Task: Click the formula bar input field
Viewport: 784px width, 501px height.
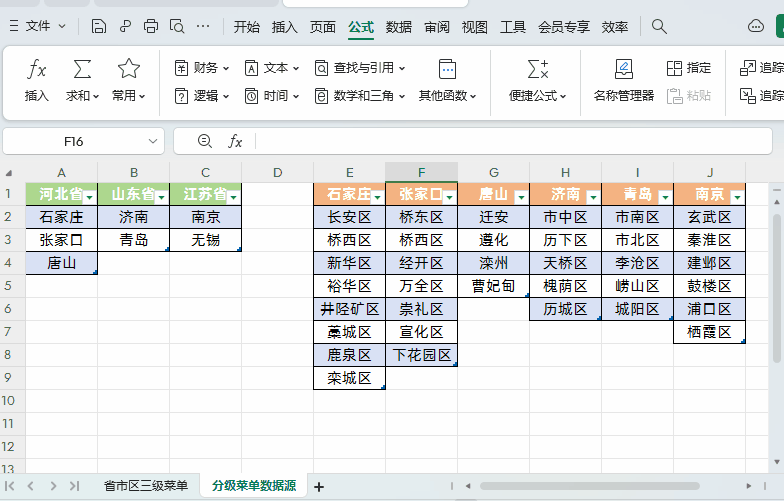Action: tap(512, 142)
